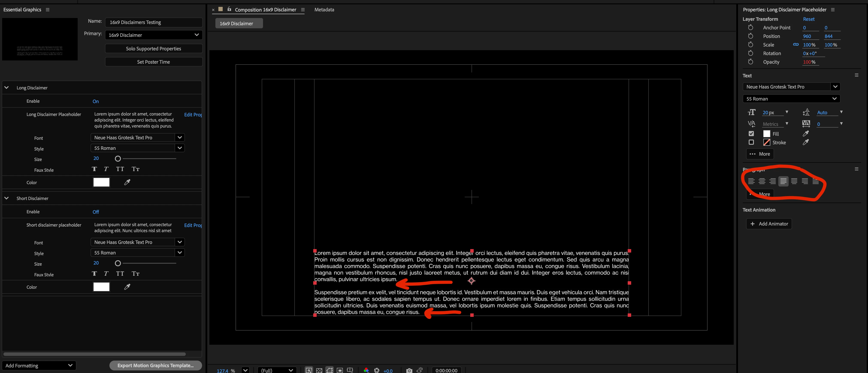Collapse the Long Disclaimer group
Screen dimensions: 868x373
point(6,87)
